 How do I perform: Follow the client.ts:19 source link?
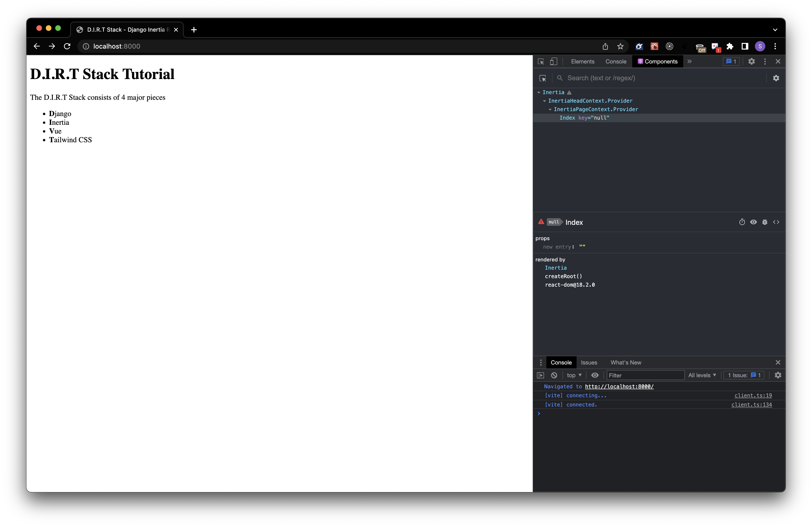[753, 395]
